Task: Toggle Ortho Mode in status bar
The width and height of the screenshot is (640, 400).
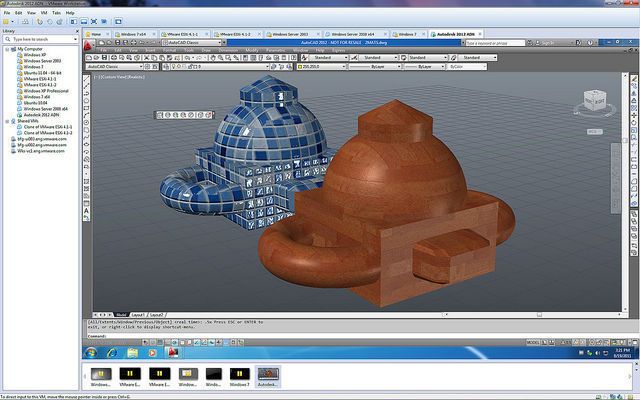Action: click(x=167, y=343)
